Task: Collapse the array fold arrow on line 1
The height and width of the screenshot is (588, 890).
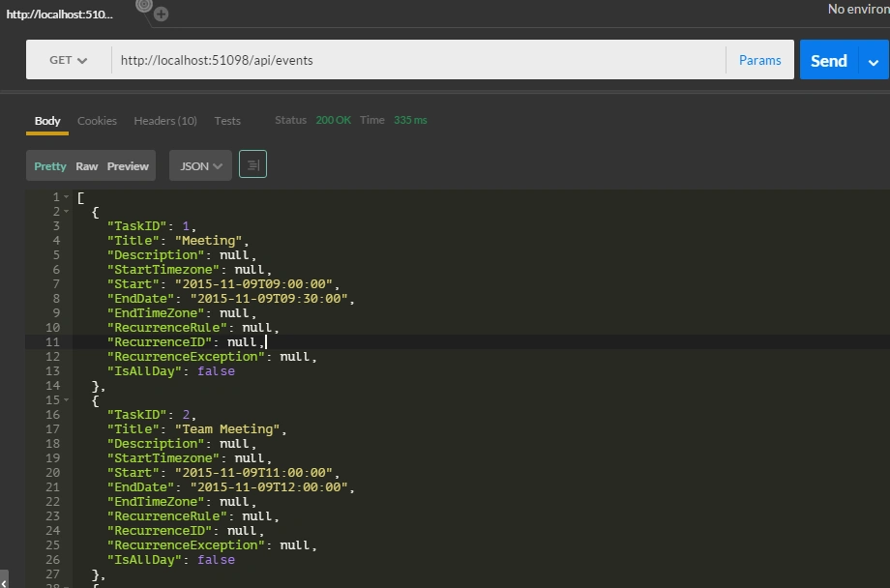Action: point(67,197)
